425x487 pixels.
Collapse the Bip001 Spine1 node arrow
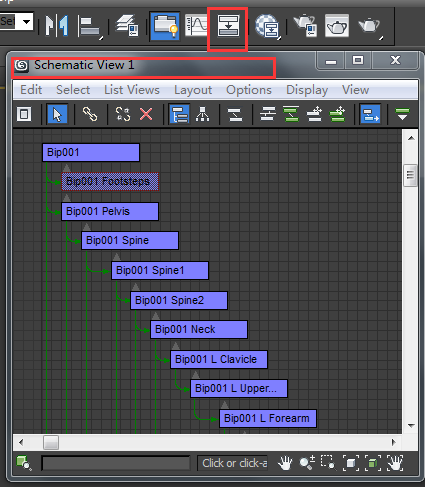coord(116,257)
